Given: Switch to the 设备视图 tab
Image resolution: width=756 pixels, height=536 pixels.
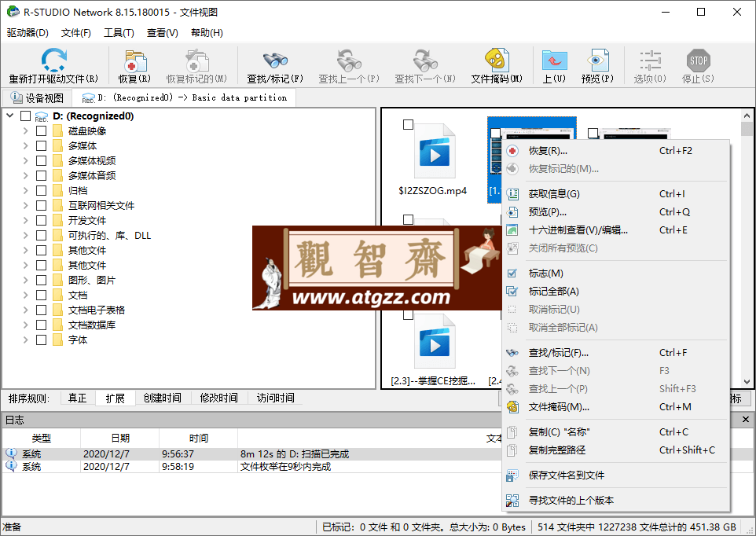Looking at the screenshot, I should click(37, 98).
